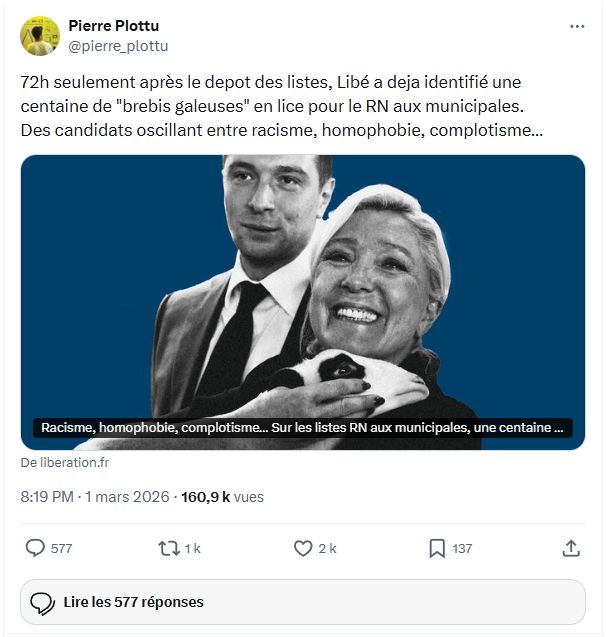Like the tweet with the heart icon
This screenshot has width=606, height=637.
click(x=303, y=548)
